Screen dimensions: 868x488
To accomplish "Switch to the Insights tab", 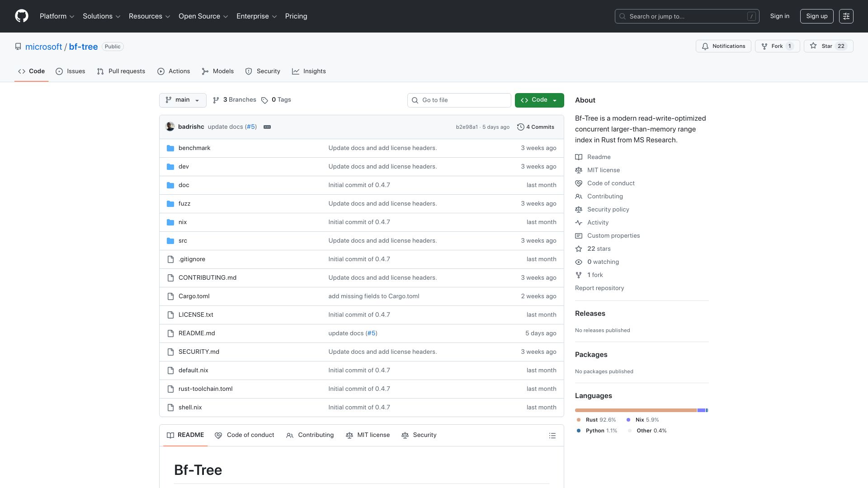I will 309,71.
